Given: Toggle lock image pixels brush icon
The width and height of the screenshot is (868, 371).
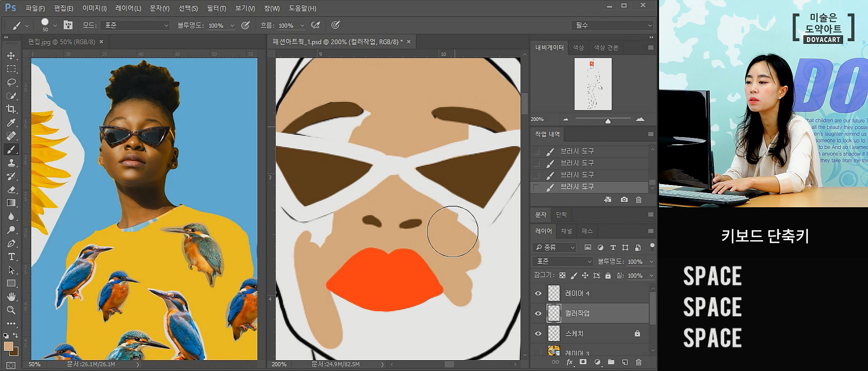Looking at the screenshot, I should (x=574, y=275).
